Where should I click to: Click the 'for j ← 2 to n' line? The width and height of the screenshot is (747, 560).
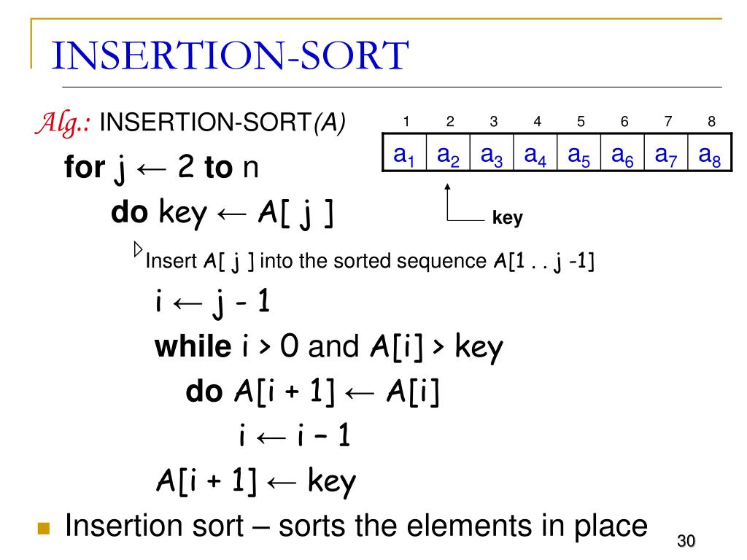161,168
